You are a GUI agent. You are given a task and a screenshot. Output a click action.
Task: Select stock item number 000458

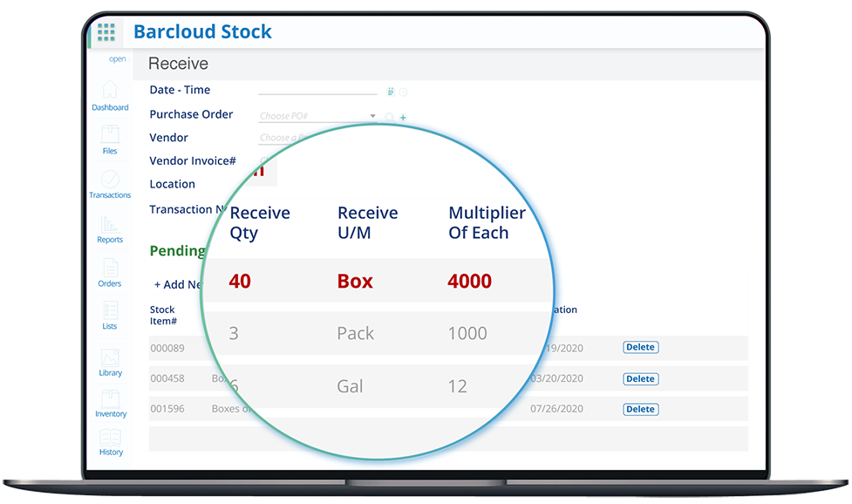(x=167, y=378)
